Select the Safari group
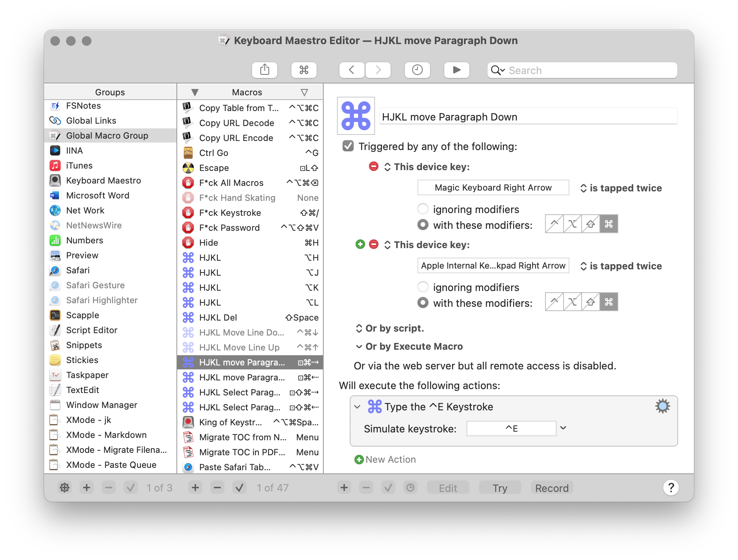The width and height of the screenshot is (738, 560). 110,270
